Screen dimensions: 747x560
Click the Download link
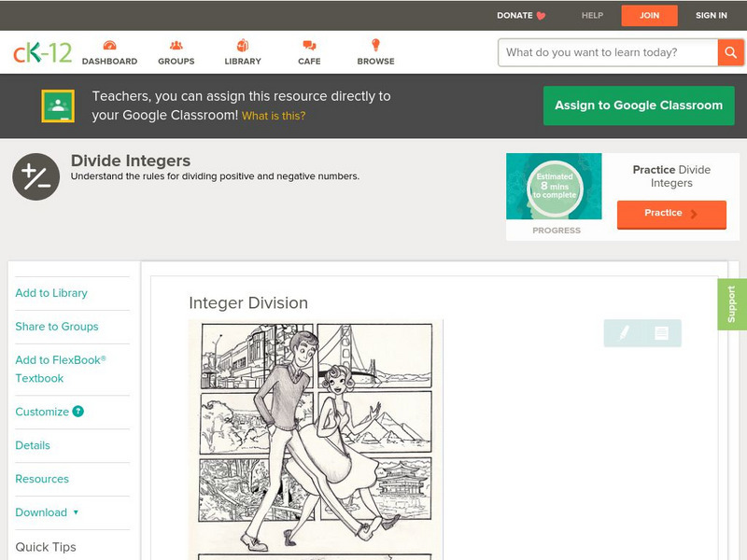[x=41, y=512]
